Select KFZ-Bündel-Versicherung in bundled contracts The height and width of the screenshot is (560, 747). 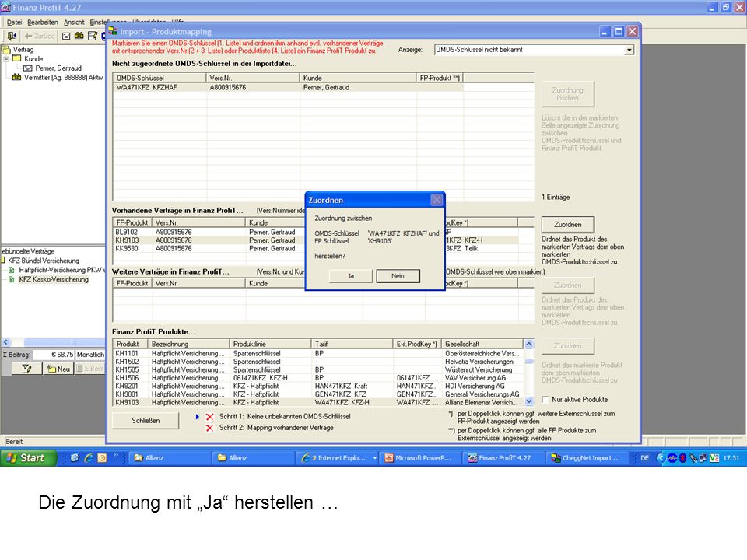point(44,261)
